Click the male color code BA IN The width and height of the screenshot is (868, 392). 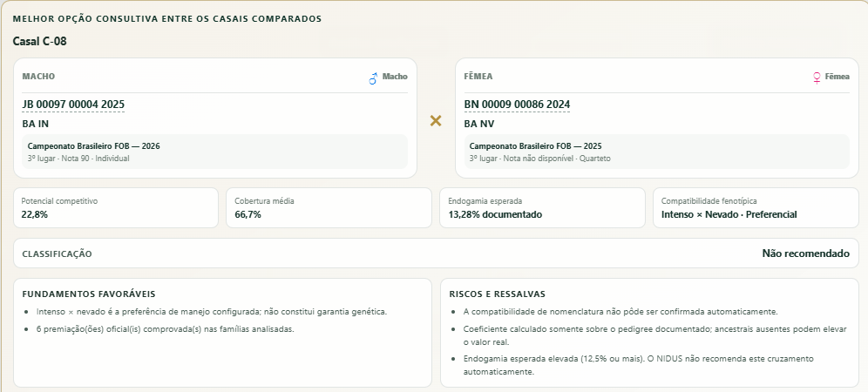tap(36, 124)
